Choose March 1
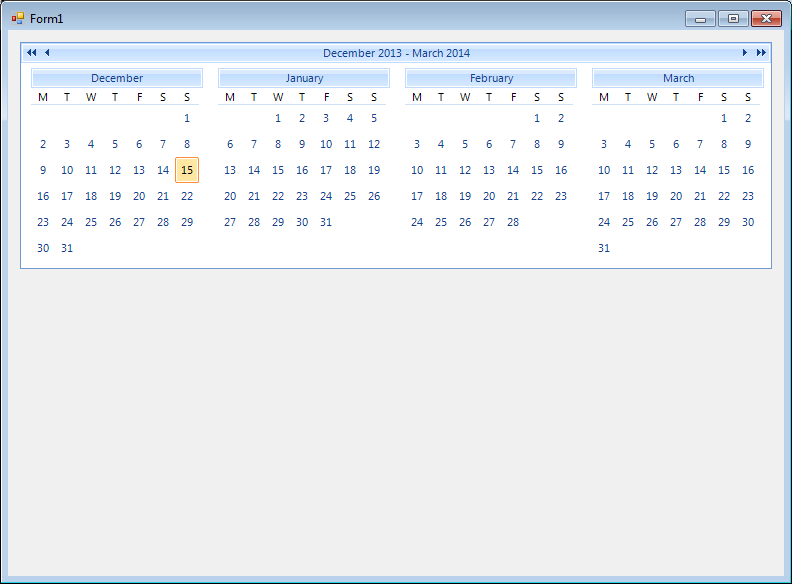794x585 pixels. tap(724, 119)
